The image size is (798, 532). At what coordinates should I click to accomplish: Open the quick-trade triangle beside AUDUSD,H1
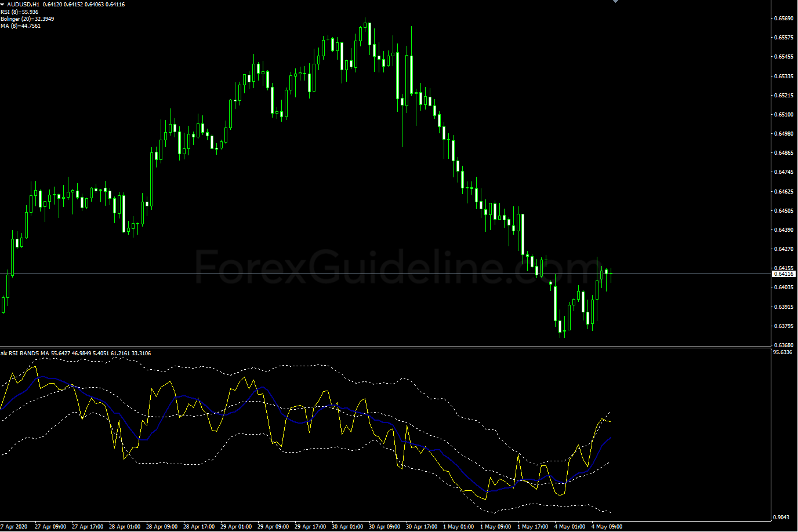click(3, 5)
